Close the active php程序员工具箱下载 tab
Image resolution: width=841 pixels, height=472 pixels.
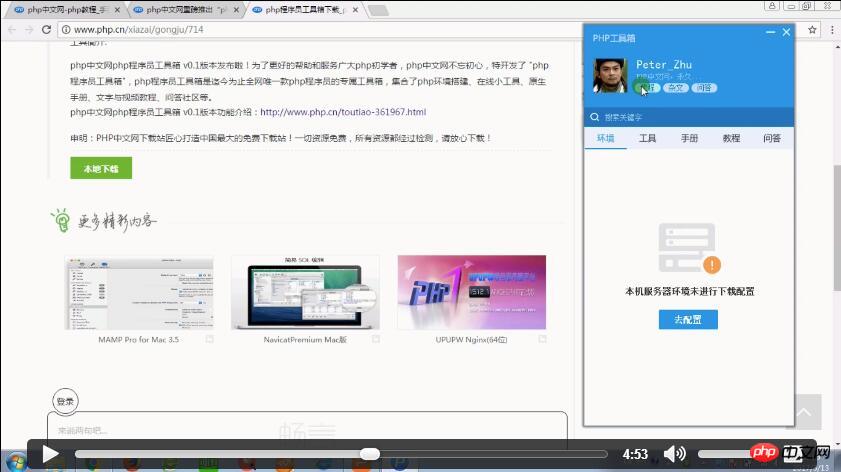[355, 10]
